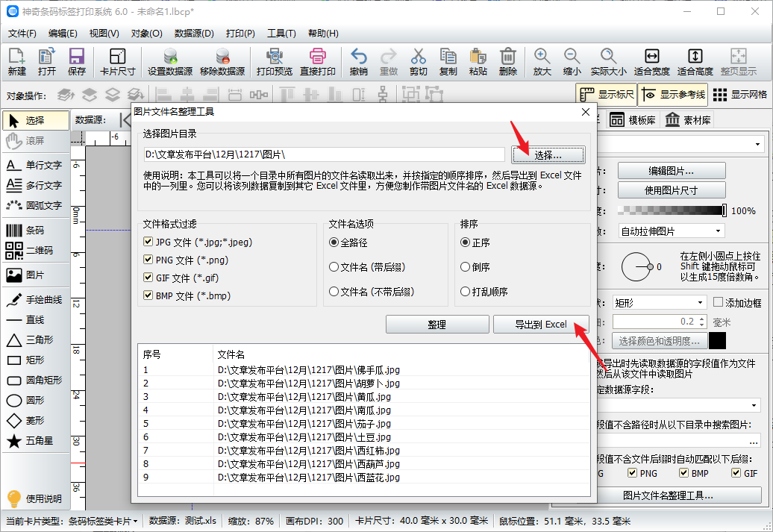The width and height of the screenshot is (773, 532).
Task: Open 设置数据源 data source settings
Action: 169,61
